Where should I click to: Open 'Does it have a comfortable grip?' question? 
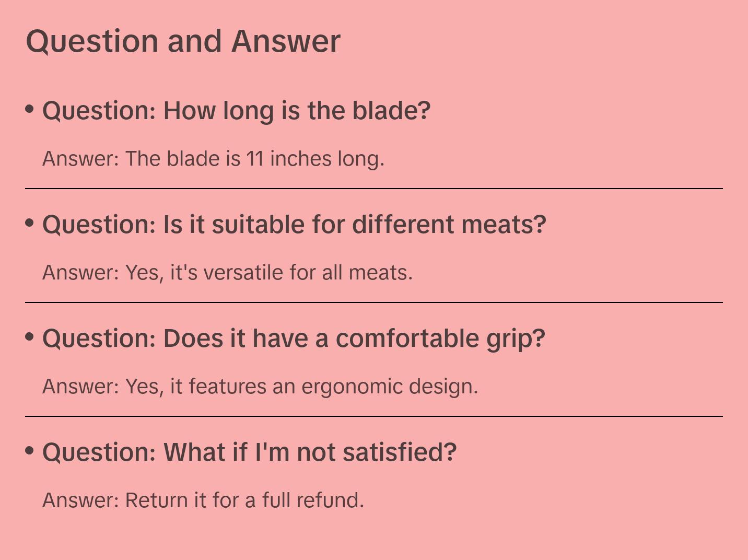pos(294,339)
